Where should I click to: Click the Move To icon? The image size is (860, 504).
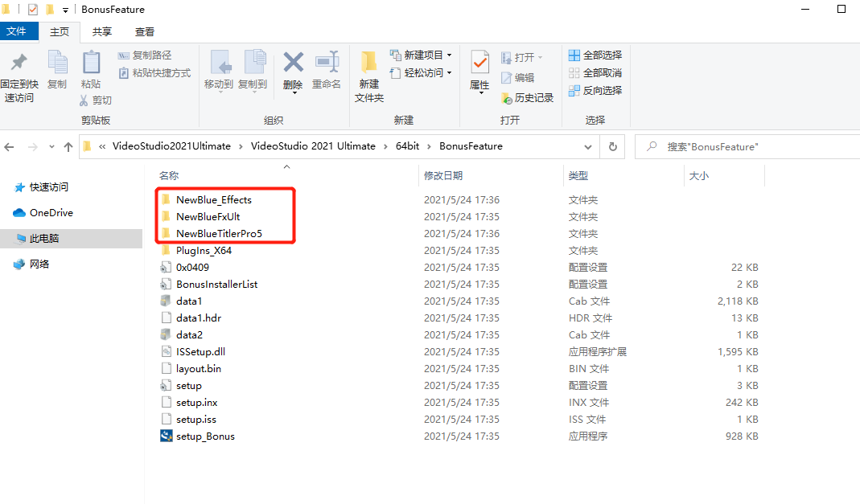click(x=219, y=71)
